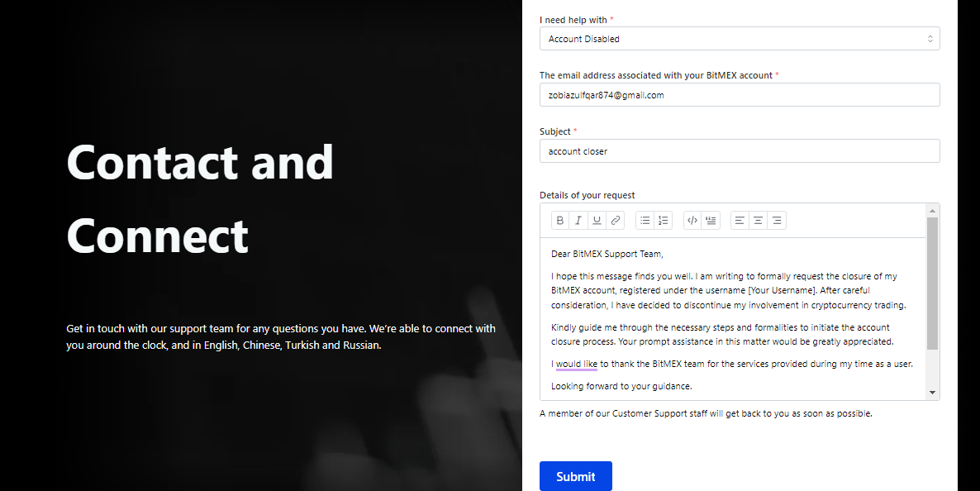Start a bulleted list in the editor
Image resolution: width=980 pixels, height=491 pixels.
[x=645, y=220]
